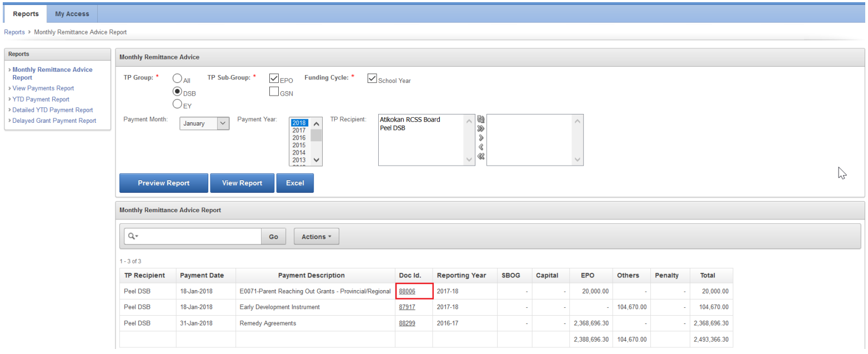Select the EY TP Group radio button
This screenshot has height=354, width=868.
[178, 103]
